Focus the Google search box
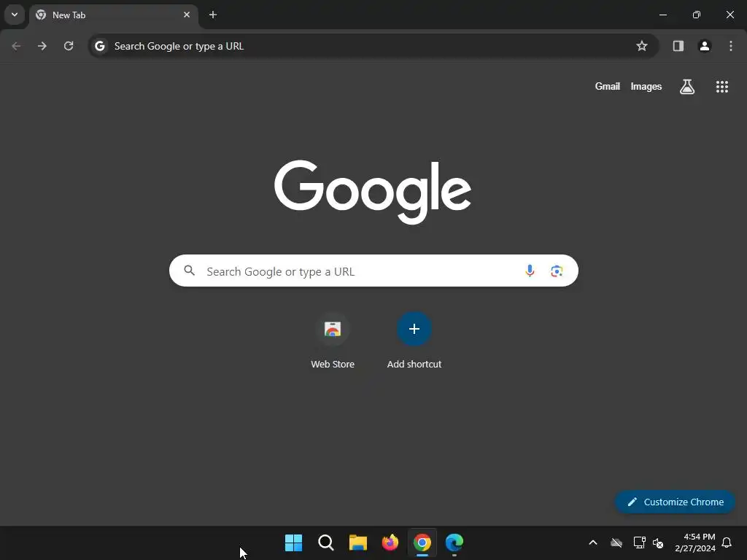 [x=373, y=271]
